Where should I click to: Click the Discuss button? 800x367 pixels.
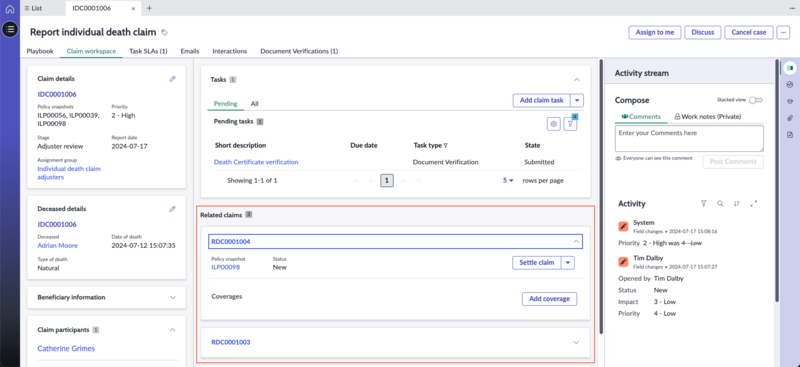click(x=703, y=32)
